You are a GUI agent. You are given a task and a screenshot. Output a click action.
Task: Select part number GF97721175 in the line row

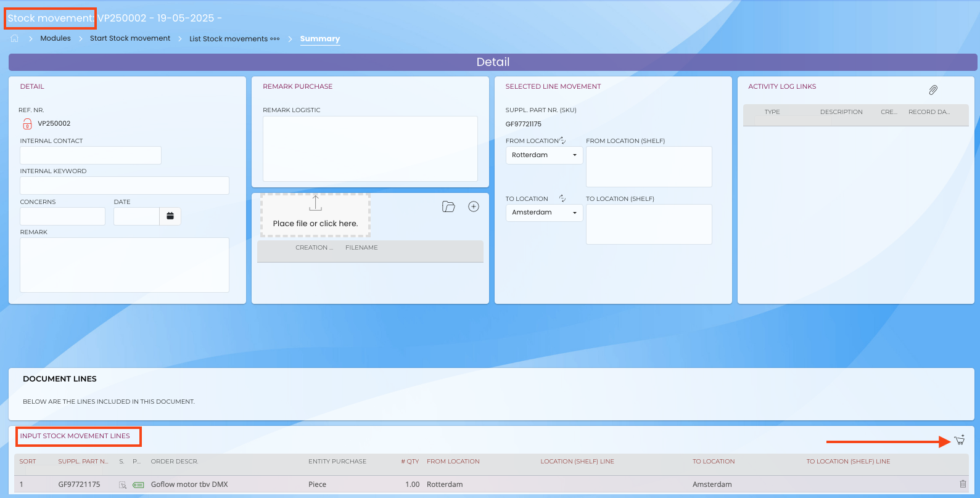[x=79, y=484]
